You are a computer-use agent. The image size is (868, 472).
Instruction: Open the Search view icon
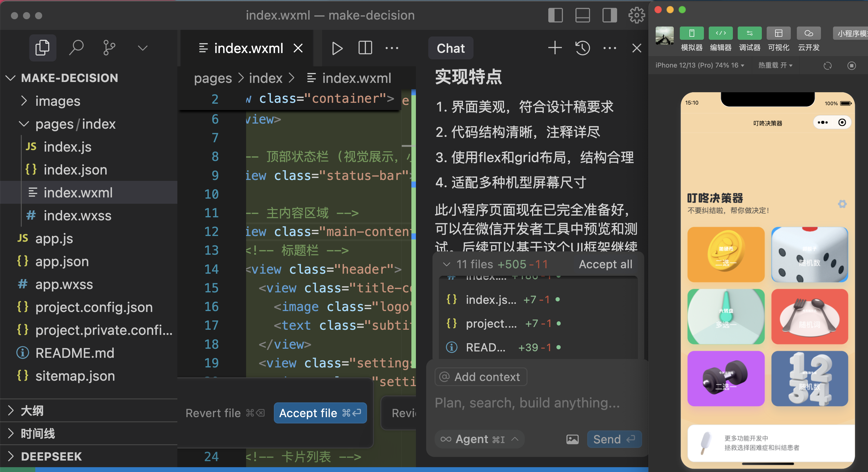click(x=76, y=47)
